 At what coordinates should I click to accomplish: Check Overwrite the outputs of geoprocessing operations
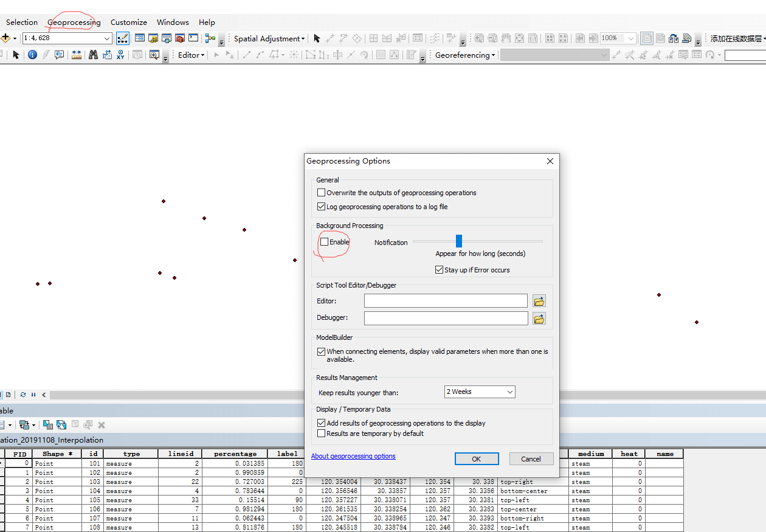[322, 193]
